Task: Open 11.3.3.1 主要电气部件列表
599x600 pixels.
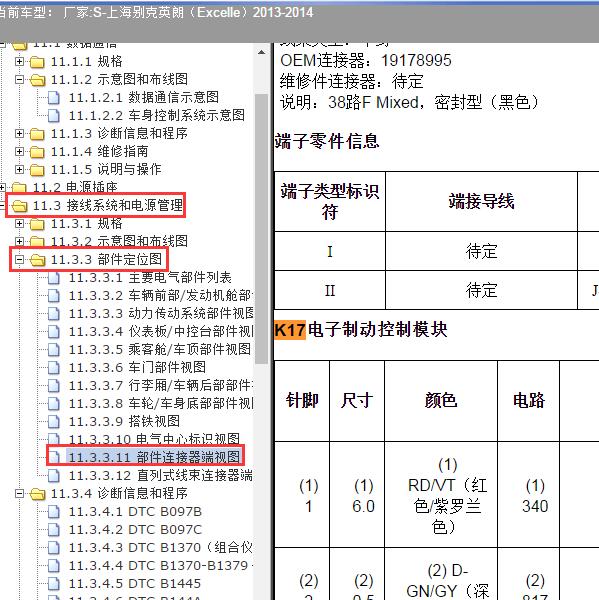Action: click(x=150, y=277)
